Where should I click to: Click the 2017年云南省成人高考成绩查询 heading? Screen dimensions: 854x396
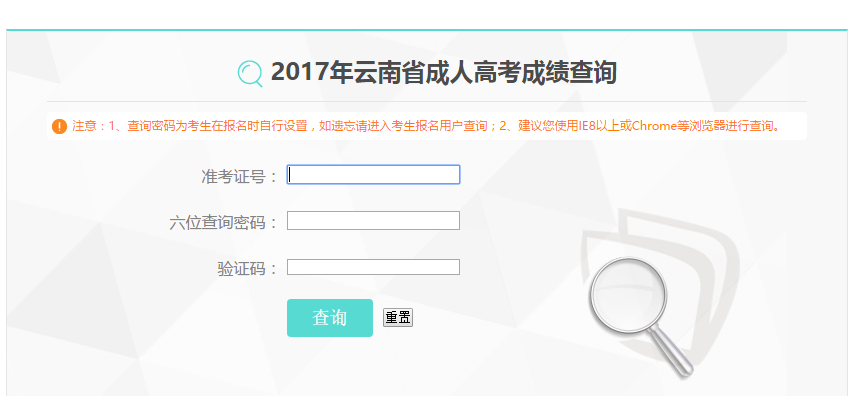point(444,73)
